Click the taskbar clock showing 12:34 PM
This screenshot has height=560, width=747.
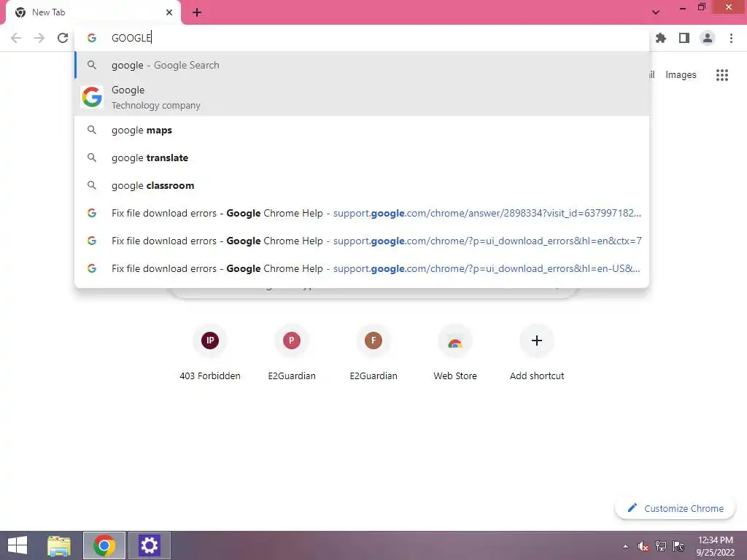[716, 546]
